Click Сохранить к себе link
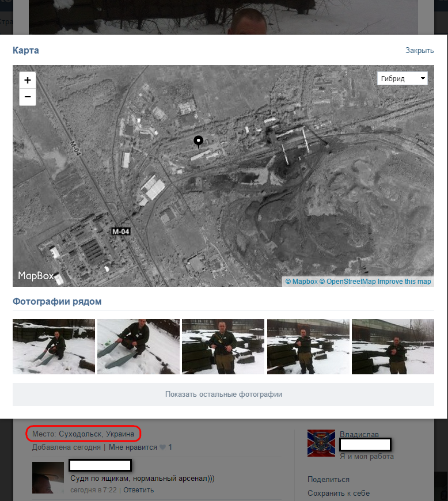Screen dimensions: 448x501 (339, 493)
